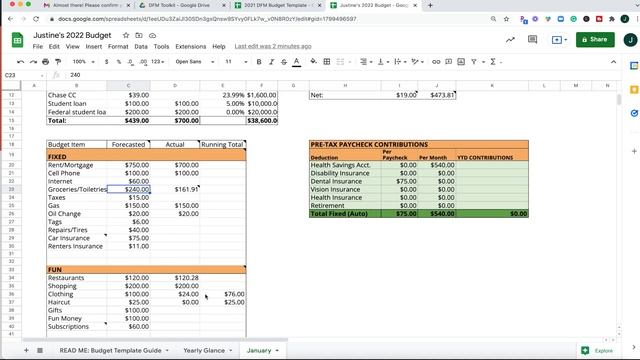Select the cell containing $161.91

pyautogui.click(x=175, y=189)
